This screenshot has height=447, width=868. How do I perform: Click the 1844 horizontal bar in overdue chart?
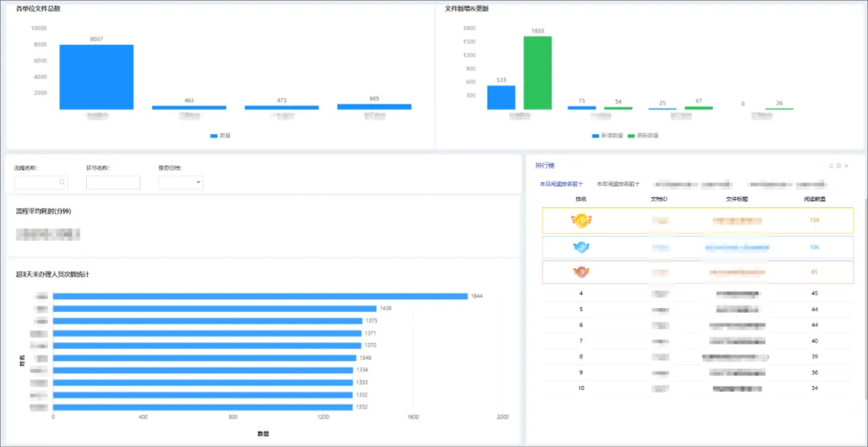tap(260, 297)
